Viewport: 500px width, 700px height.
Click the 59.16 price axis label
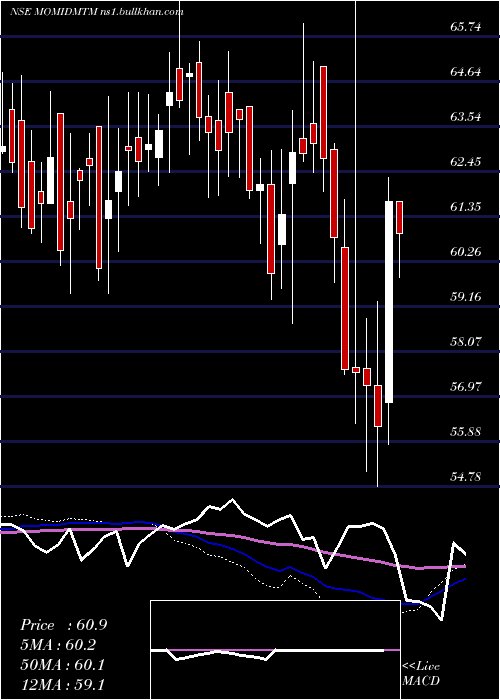[466, 296]
